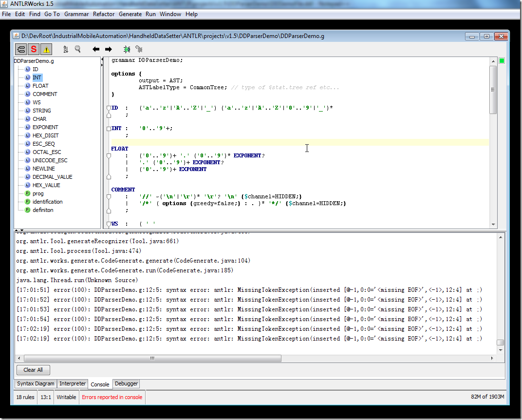Image resolution: width=522 pixels, height=420 pixels.
Task: Open the Grammar menu
Action: (76, 14)
